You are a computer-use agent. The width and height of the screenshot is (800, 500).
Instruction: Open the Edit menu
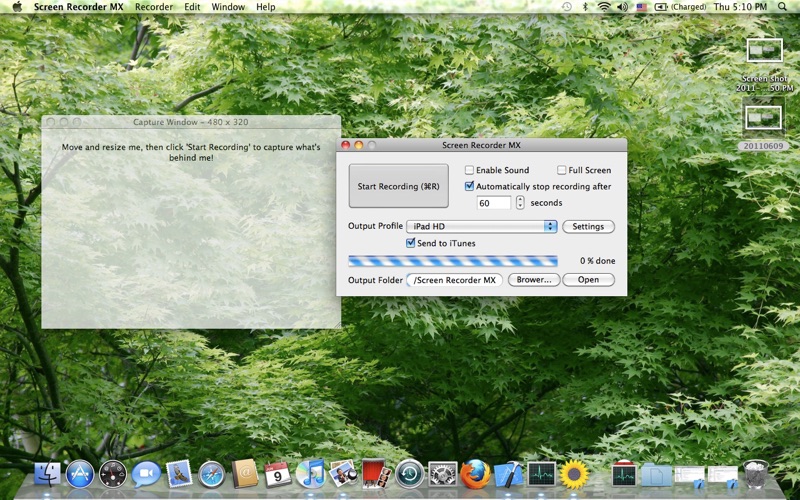pyautogui.click(x=192, y=7)
